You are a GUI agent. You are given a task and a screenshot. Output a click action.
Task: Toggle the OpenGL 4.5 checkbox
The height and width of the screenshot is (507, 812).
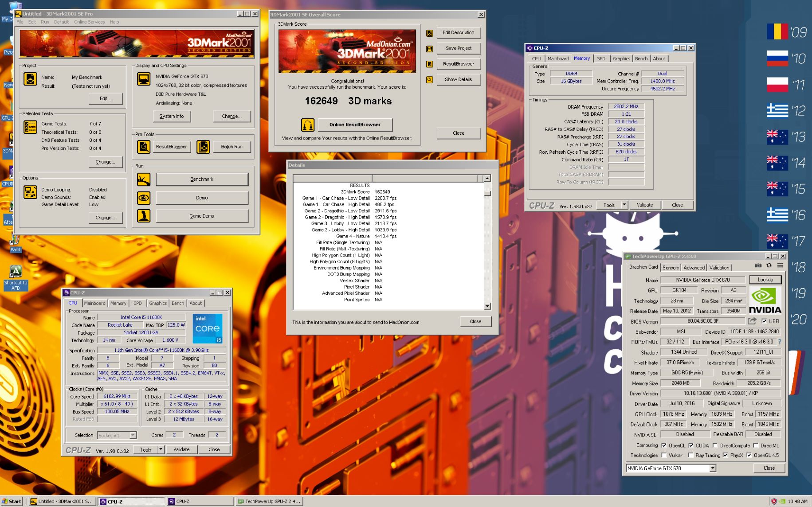pos(749,455)
